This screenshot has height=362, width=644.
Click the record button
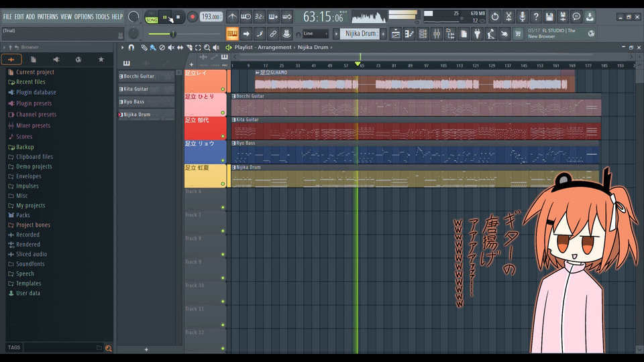pyautogui.click(x=193, y=17)
